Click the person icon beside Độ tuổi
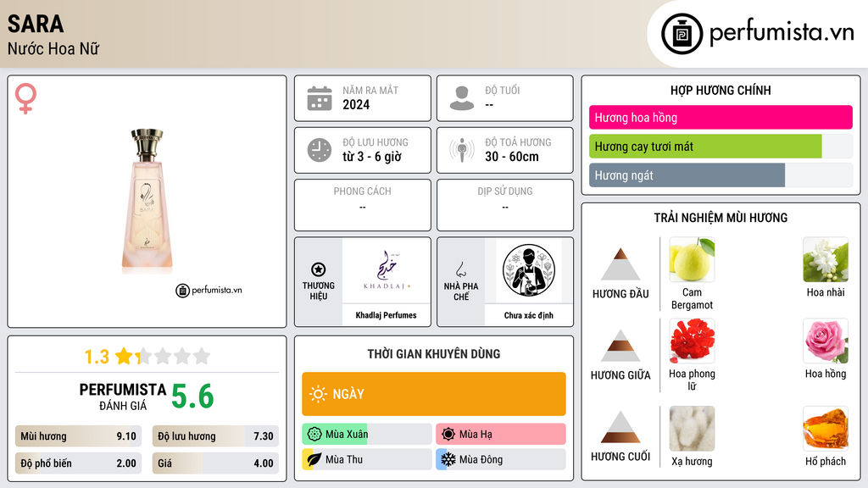The width and height of the screenshot is (868, 488). tap(462, 98)
